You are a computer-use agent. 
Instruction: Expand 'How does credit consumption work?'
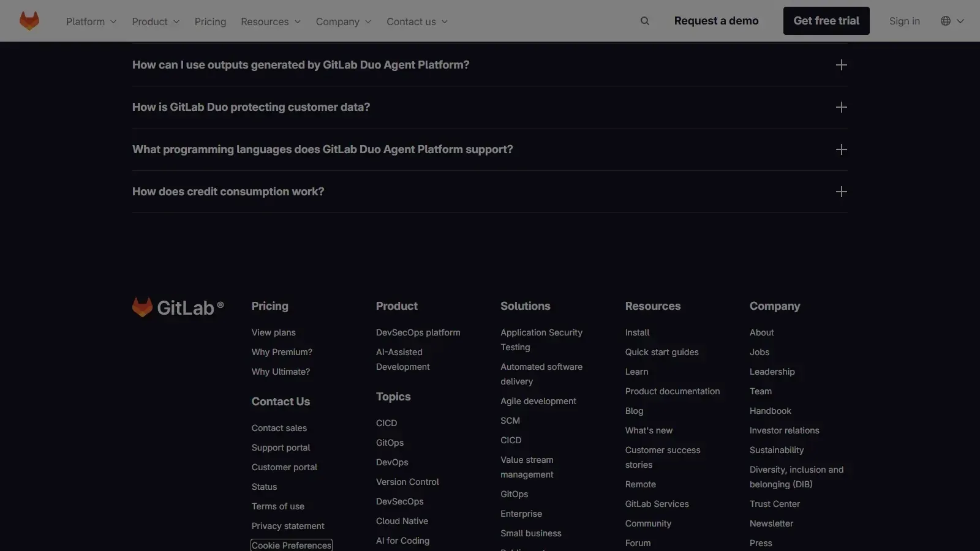[x=490, y=192]
